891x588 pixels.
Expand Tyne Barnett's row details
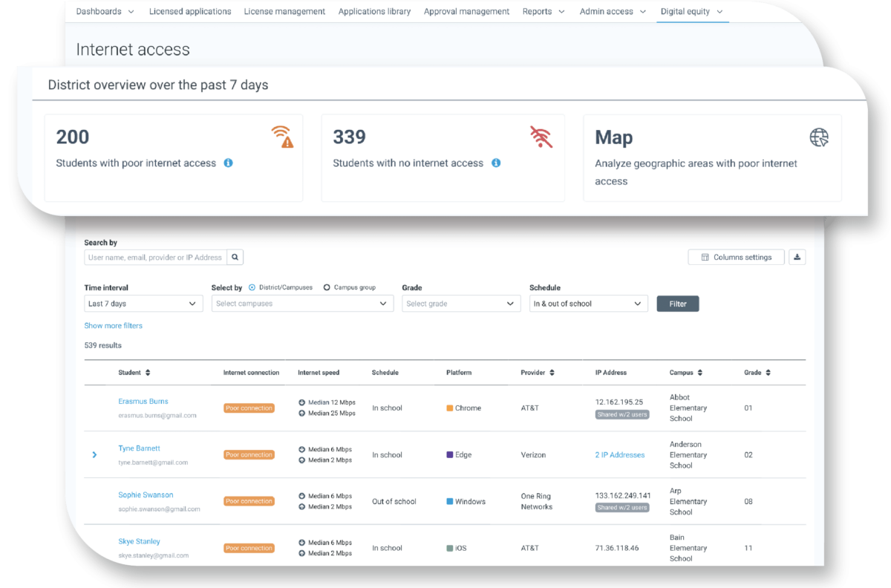pyautogui.click(x=94, y=454)
